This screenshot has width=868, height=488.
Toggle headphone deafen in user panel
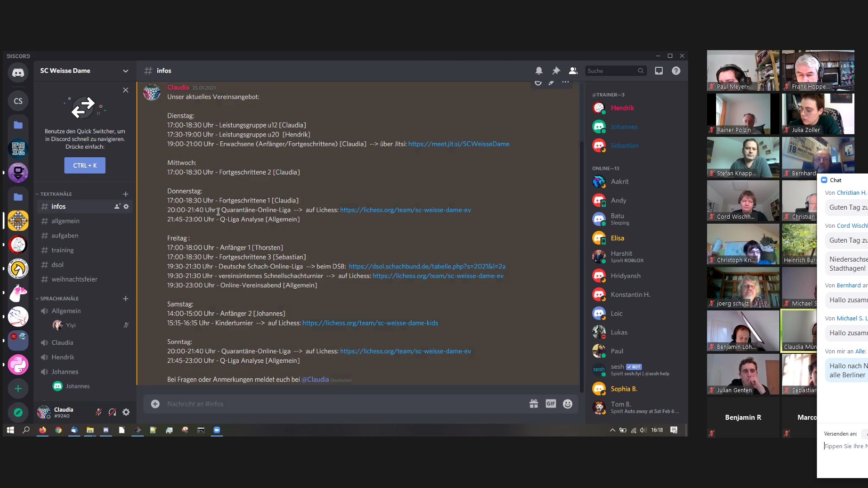[x=113, y=412]
